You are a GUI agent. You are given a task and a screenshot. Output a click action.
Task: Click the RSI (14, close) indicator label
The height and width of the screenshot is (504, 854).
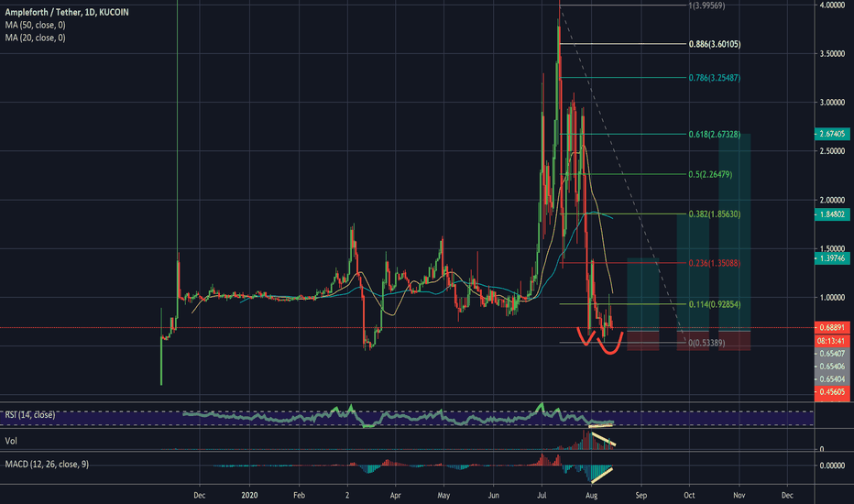[x=30, y=414]
